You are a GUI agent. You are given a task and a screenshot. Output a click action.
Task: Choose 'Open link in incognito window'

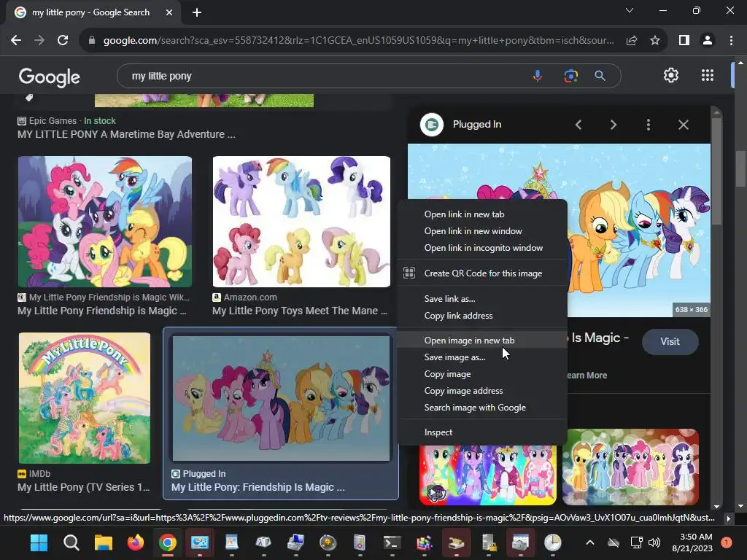[481, 248]
